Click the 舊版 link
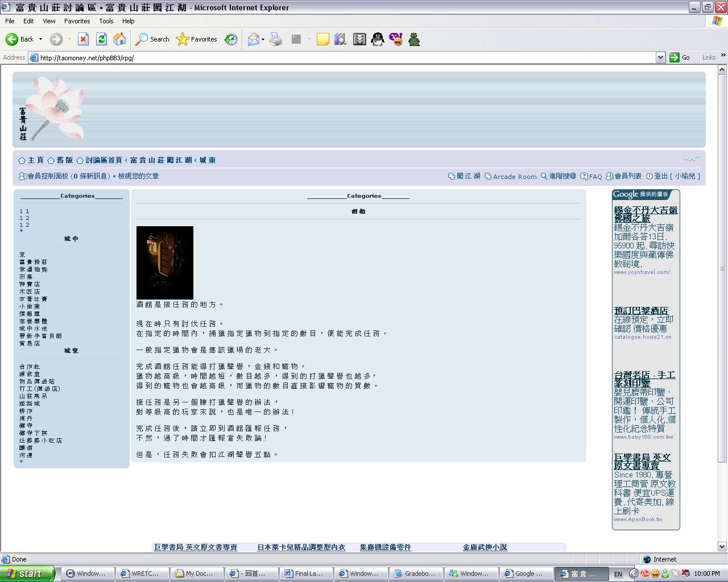This screenshot has height=582, width=728. (64, 160)
